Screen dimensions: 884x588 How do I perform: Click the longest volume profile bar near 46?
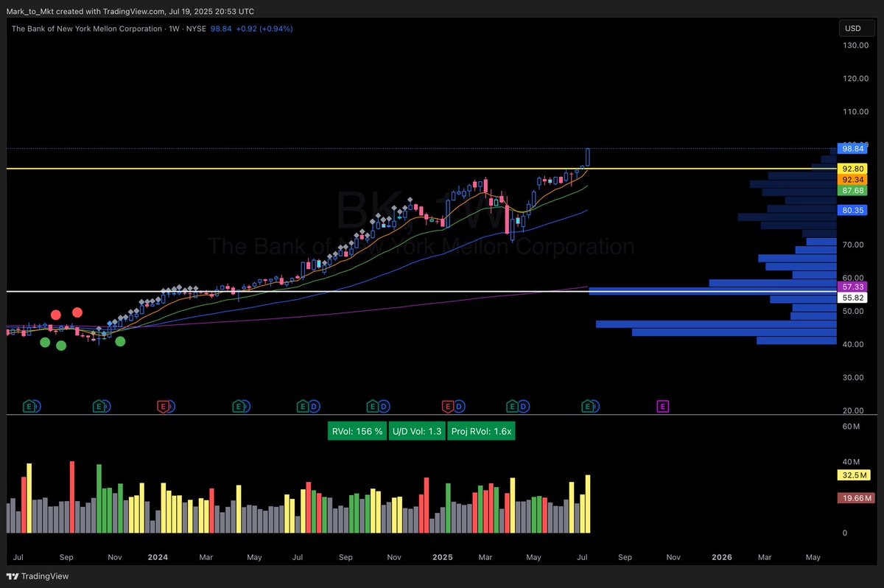716,324
